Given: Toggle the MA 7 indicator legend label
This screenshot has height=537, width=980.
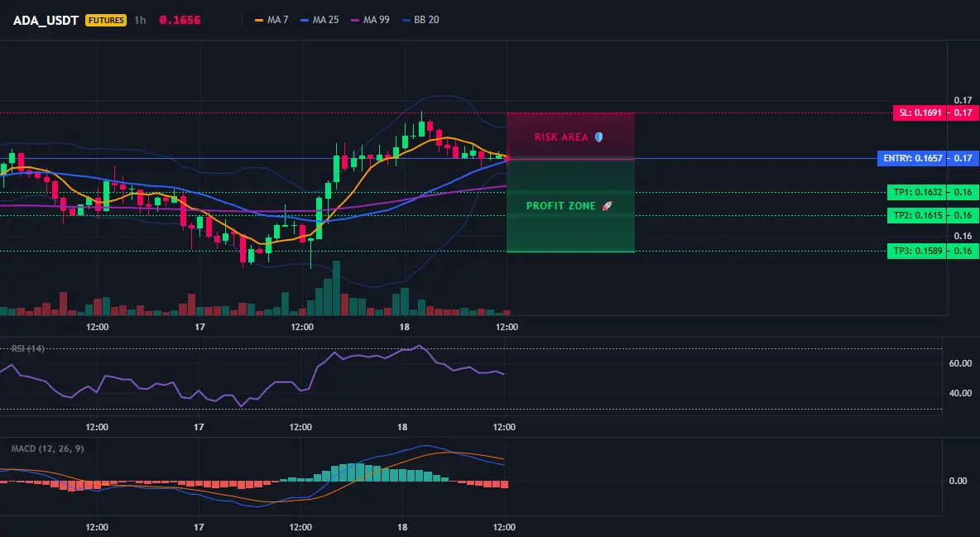Looking at the screenshot, I should (x=277, y=20).
